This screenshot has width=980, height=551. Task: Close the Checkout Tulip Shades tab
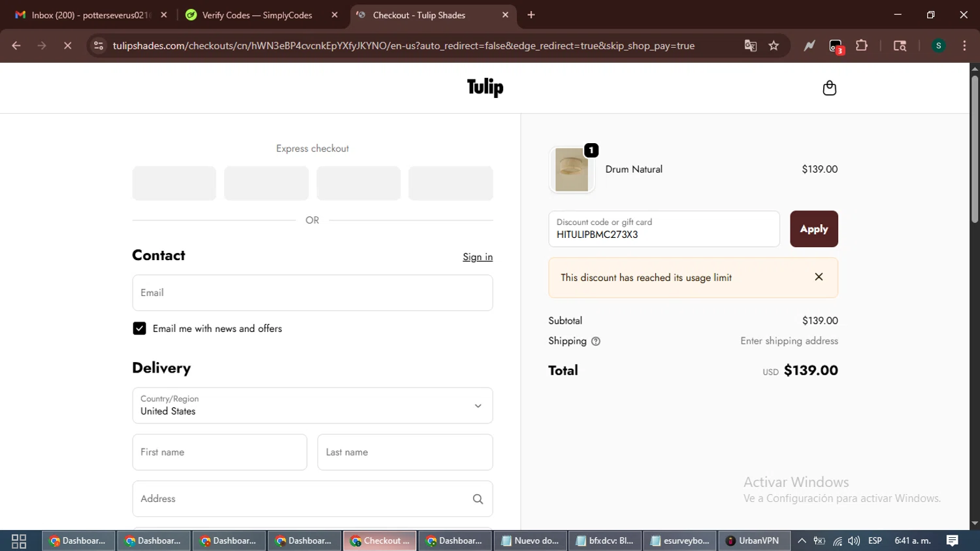[505, 15]
